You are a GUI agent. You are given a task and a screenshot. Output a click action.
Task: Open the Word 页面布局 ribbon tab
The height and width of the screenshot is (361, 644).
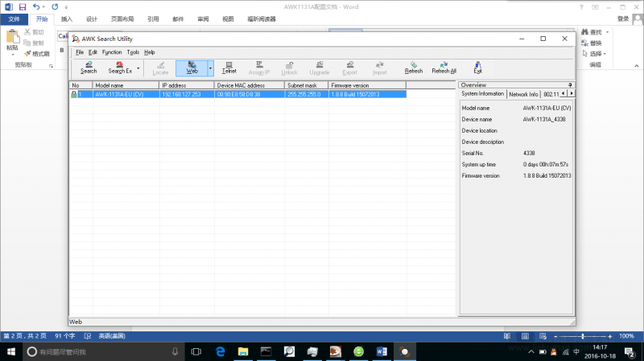pyautogui.click(x=122, y=18)
